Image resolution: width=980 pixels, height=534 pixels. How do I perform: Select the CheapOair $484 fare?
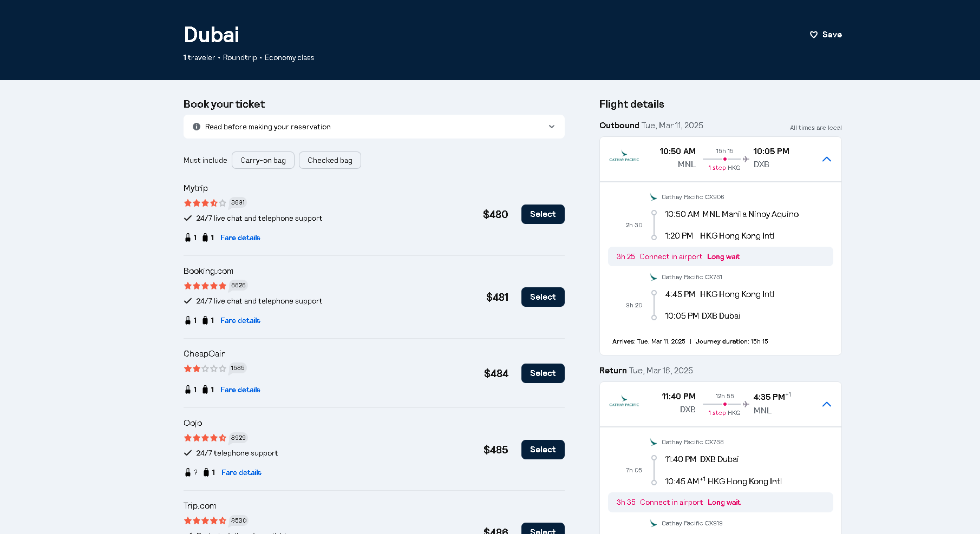click(543, 373)
